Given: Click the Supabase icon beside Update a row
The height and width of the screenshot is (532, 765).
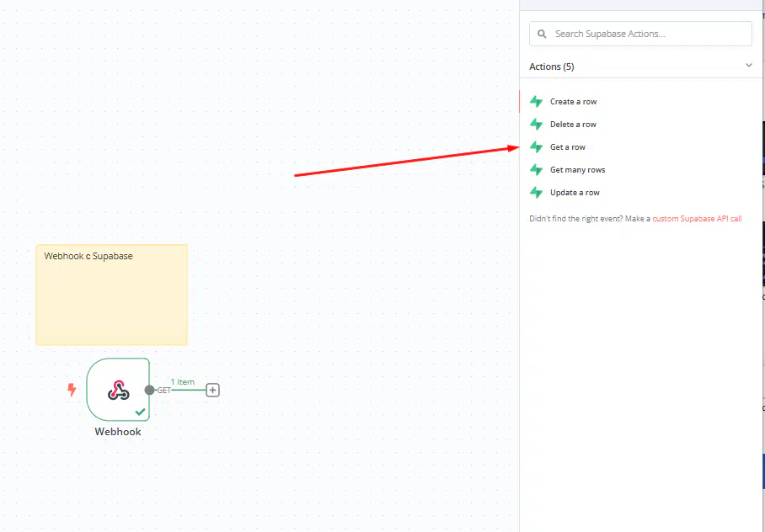Looking at the screenshot, I should coord(536,193).
